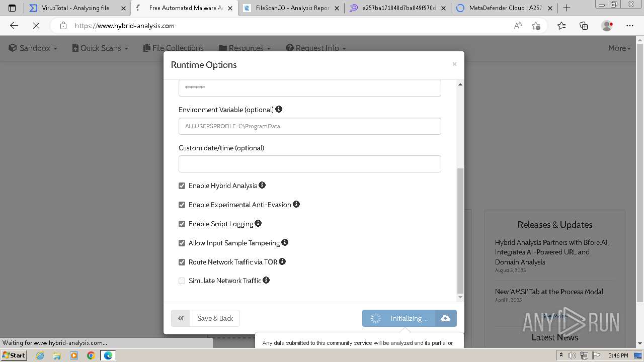Screen dimensions: 644x362
Task: Add this page to favorites
Action: (536, 26)
